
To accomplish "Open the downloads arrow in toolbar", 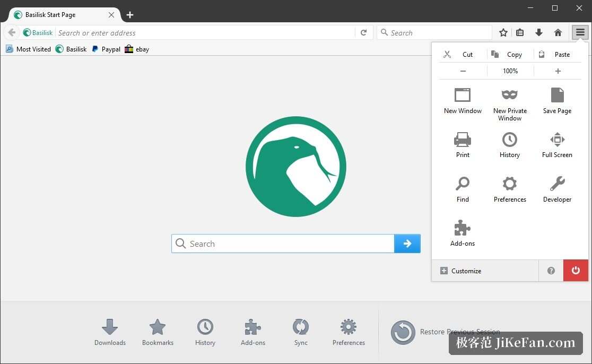I will click(x=539, y=32).
